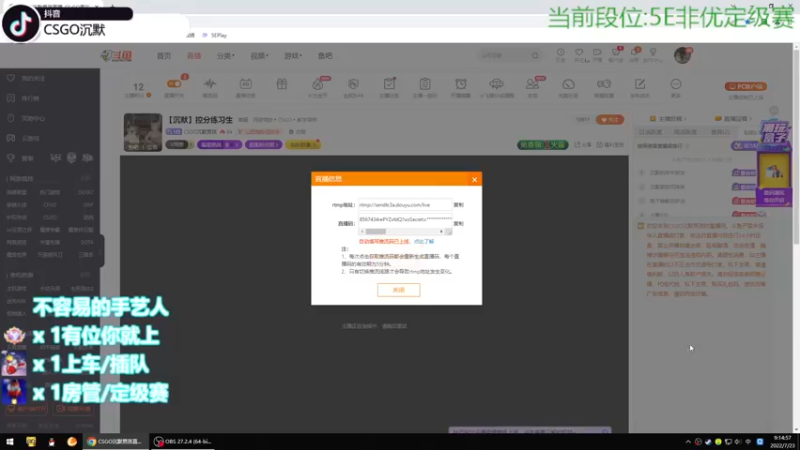Expand the 视频 dropdown menu
Image resolution: width=800 pixels, height=450 pixels.
(259, 56)
